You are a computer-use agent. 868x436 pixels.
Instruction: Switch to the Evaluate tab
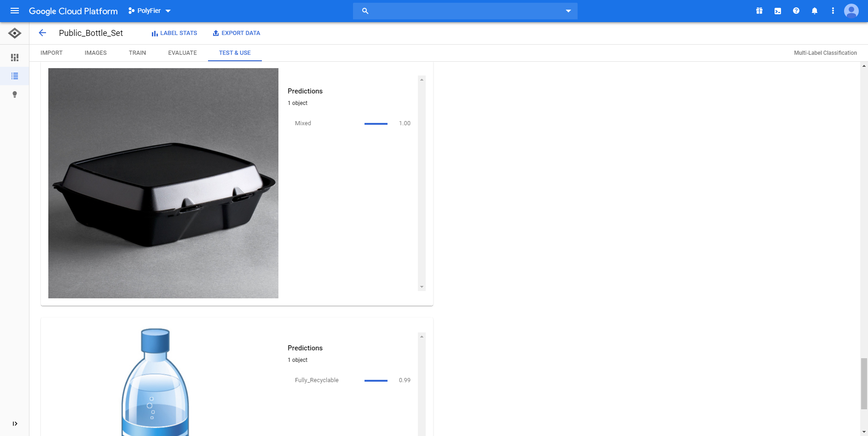(183, 53)
